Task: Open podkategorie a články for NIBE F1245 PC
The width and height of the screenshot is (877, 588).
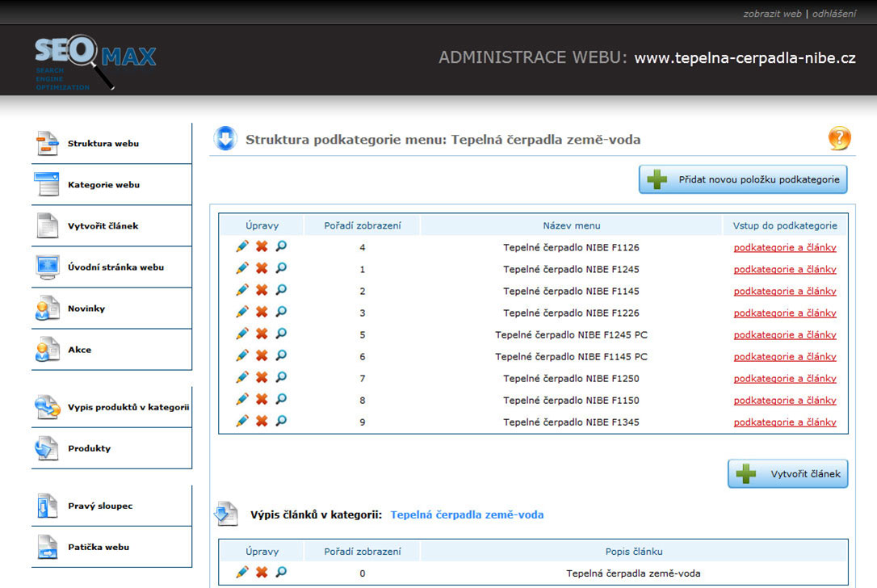Action: 785,334
